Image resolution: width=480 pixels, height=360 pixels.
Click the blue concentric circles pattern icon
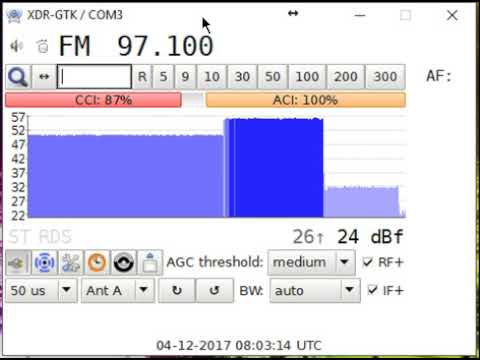pos(44,263)
